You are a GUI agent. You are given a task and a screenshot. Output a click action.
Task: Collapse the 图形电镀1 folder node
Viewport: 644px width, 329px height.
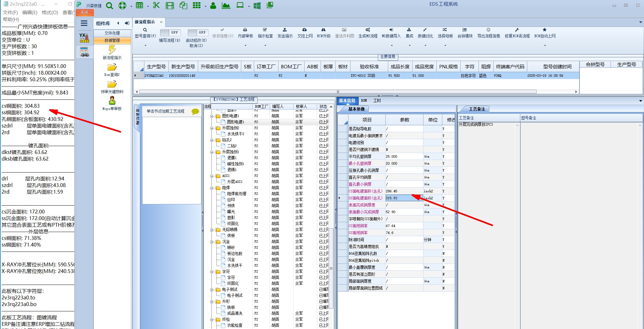212,116
